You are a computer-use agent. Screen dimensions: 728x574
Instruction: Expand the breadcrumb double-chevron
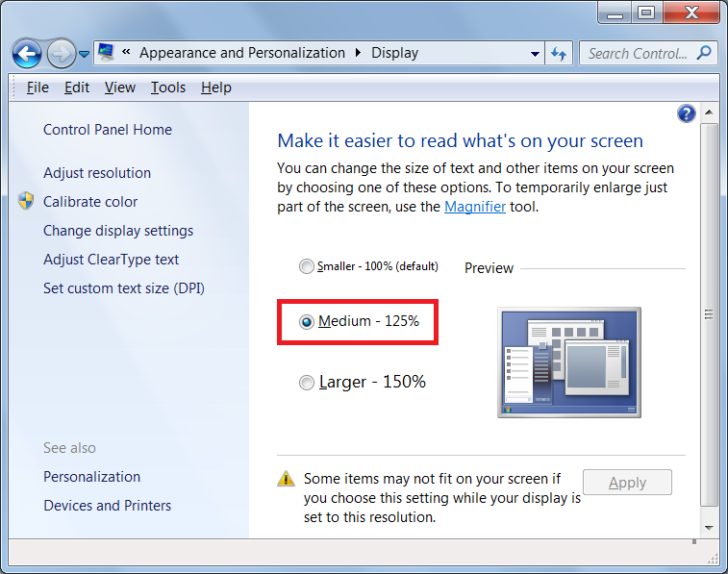pyautogui.click(x=126, y=52)
